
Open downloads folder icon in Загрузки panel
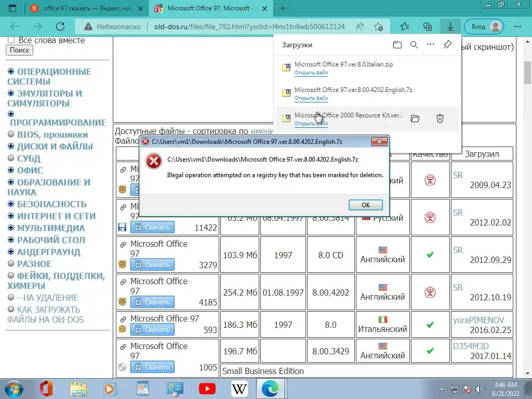click(x=397, y=45)
